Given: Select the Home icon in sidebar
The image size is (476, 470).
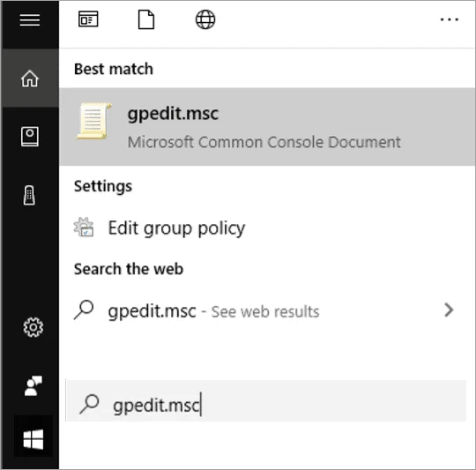Looking at the screenshot, I should point(30,78).
